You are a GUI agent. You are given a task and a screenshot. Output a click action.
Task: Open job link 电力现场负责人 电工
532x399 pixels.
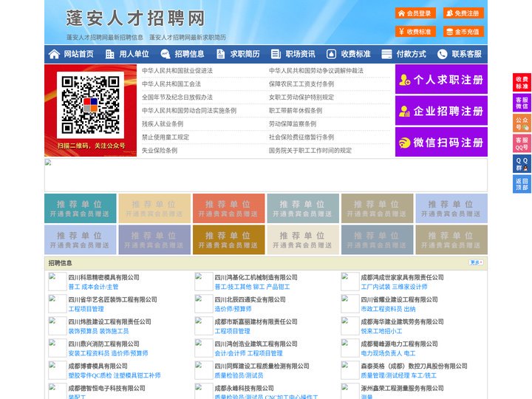click(x=388, y=353)
